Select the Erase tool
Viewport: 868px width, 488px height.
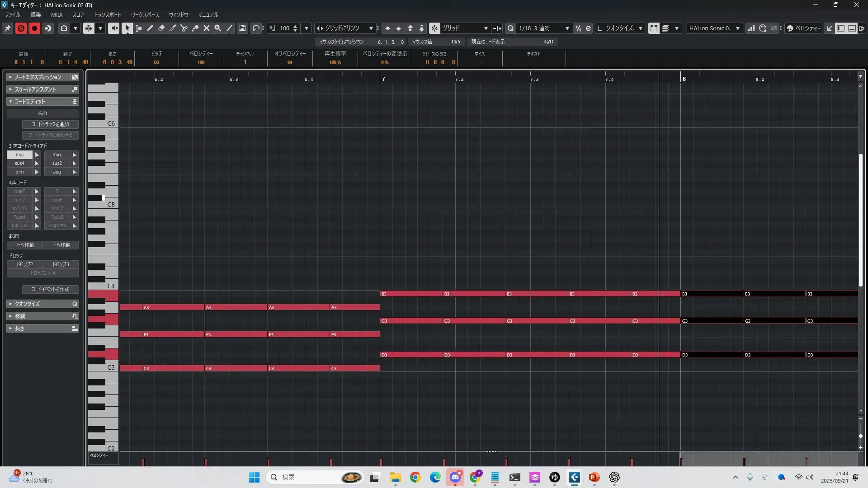pos(161,28)
